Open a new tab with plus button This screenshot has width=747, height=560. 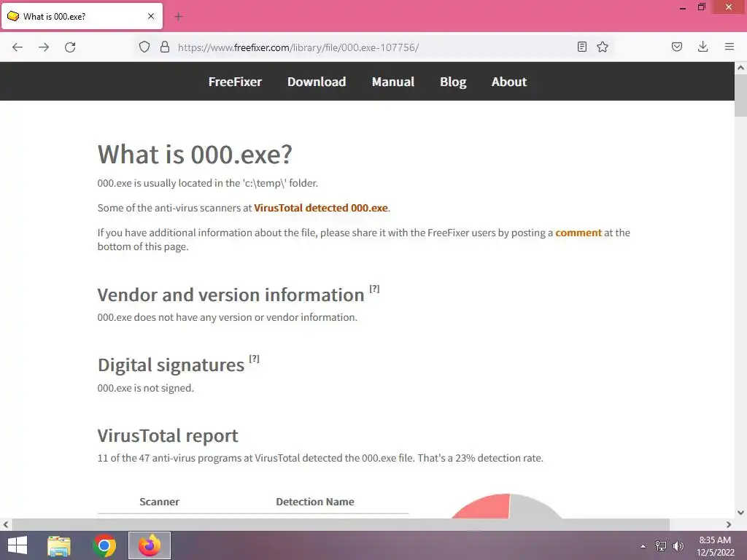coord(179,17)
